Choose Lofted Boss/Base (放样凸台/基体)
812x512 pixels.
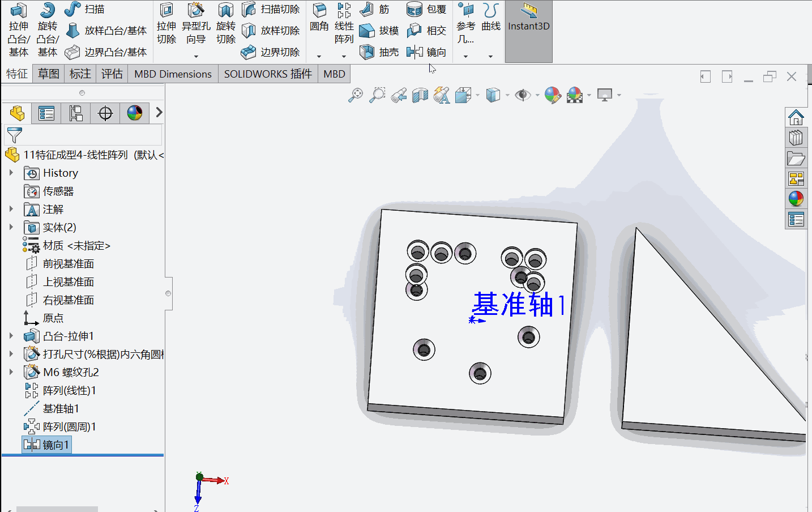(x=106, y=31)
